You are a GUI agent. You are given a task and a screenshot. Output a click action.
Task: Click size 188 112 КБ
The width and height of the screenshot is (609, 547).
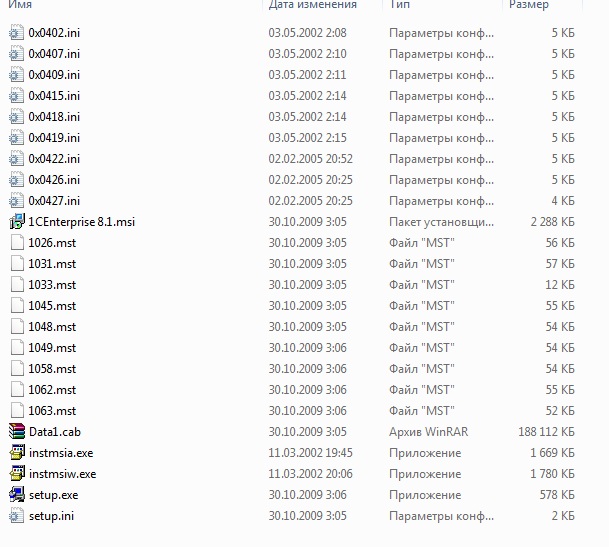(x=546, y=432)
